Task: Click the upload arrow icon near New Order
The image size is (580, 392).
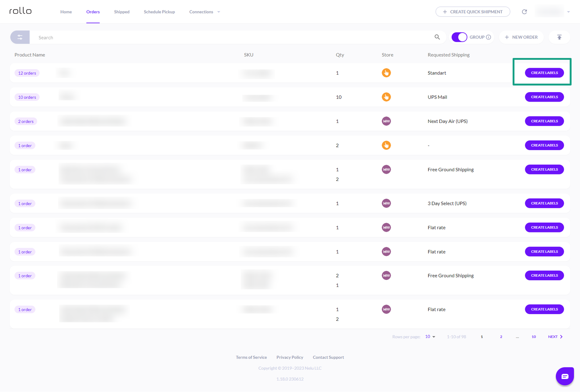Action: tap(559, 37)
